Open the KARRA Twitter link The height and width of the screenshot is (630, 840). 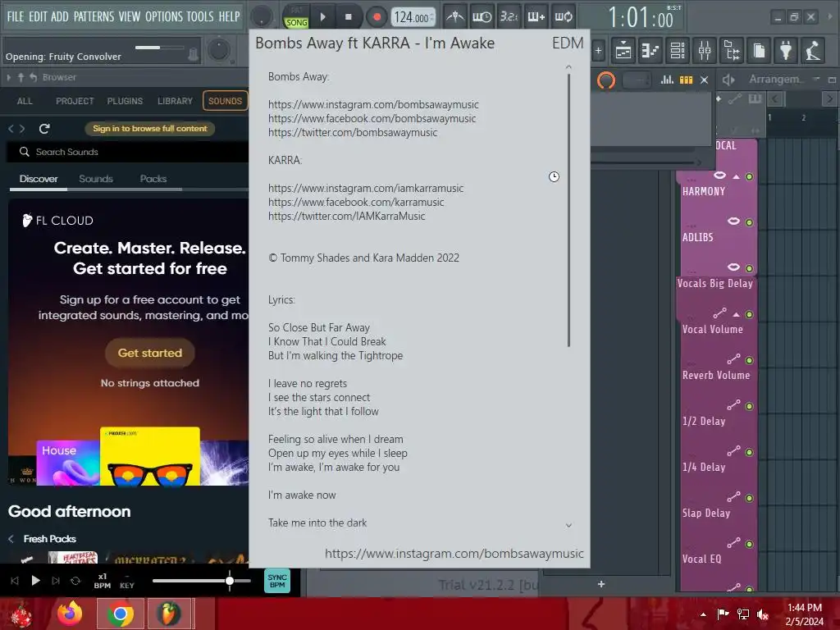(347, 216)
